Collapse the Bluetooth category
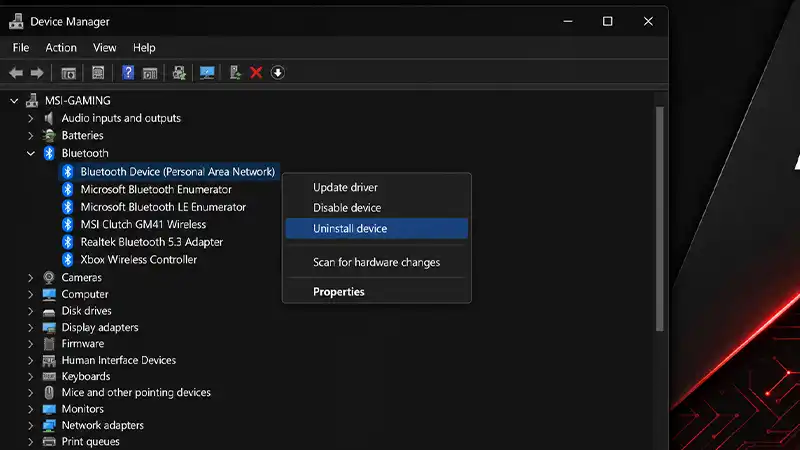 (x=31, y=154)
